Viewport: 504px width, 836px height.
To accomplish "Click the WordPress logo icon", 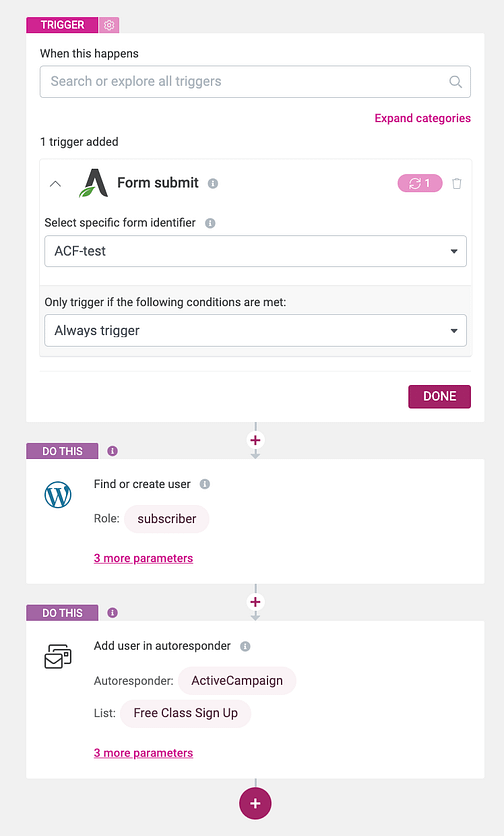I will click(x=58, y=495).
